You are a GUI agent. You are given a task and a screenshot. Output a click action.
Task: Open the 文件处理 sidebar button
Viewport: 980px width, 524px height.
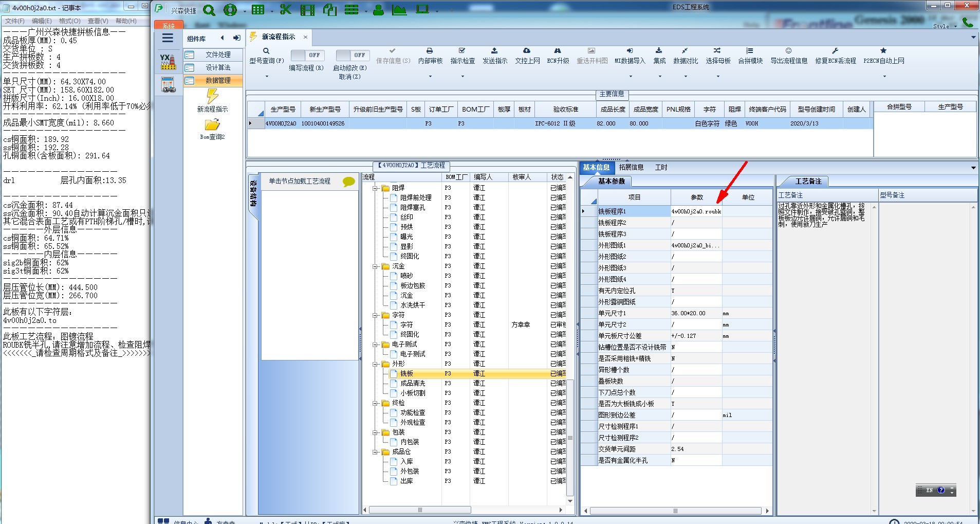click(213, 55)
